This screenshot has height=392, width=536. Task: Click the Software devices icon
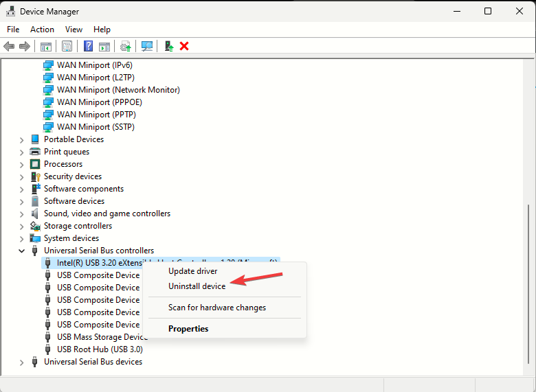[x=35, y=201]
